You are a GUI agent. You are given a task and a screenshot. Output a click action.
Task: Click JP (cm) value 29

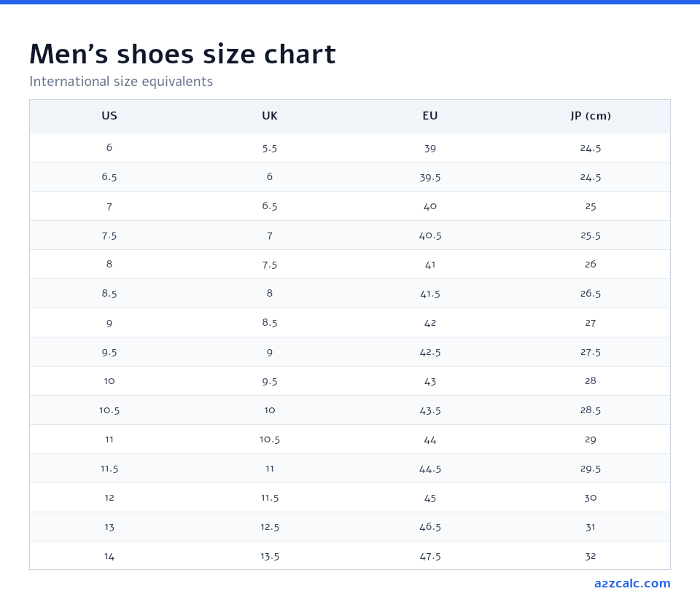[x=591, y=440]
